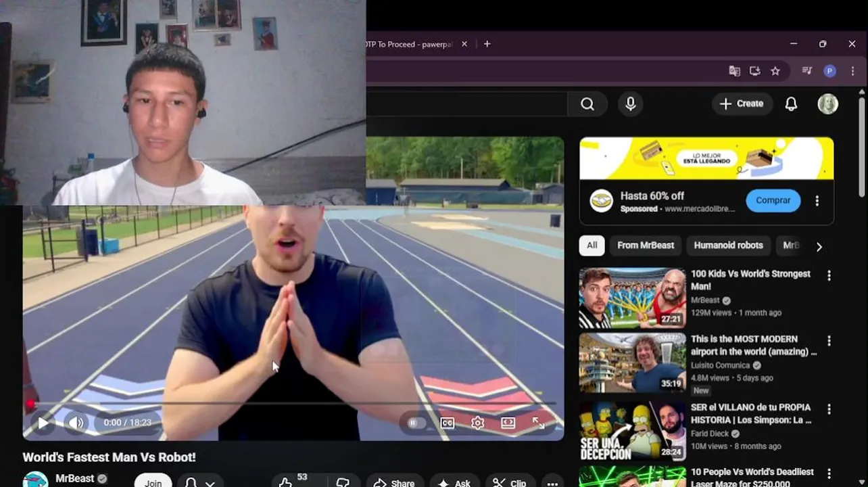Open options for 'MOST MODERN airport' video
This screenshot has width=868, height=487.
829,340
